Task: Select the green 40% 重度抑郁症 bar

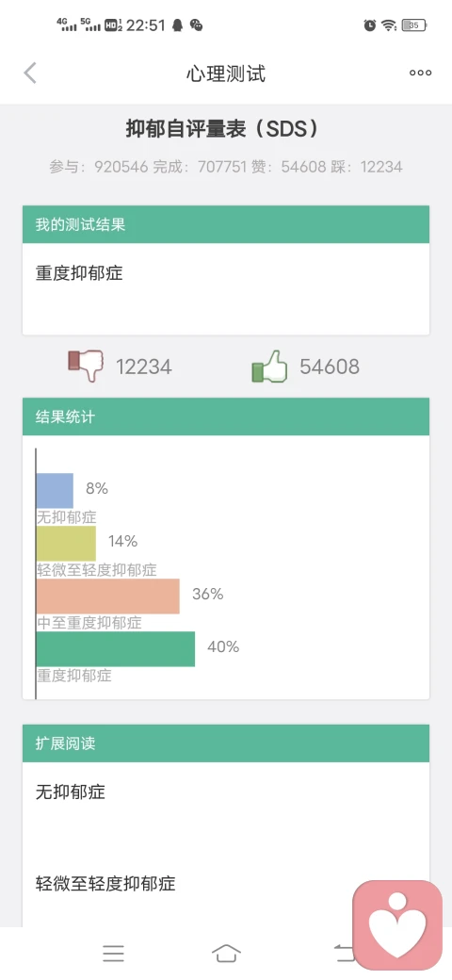Action: pyautogui.click(x=116, y=648)
